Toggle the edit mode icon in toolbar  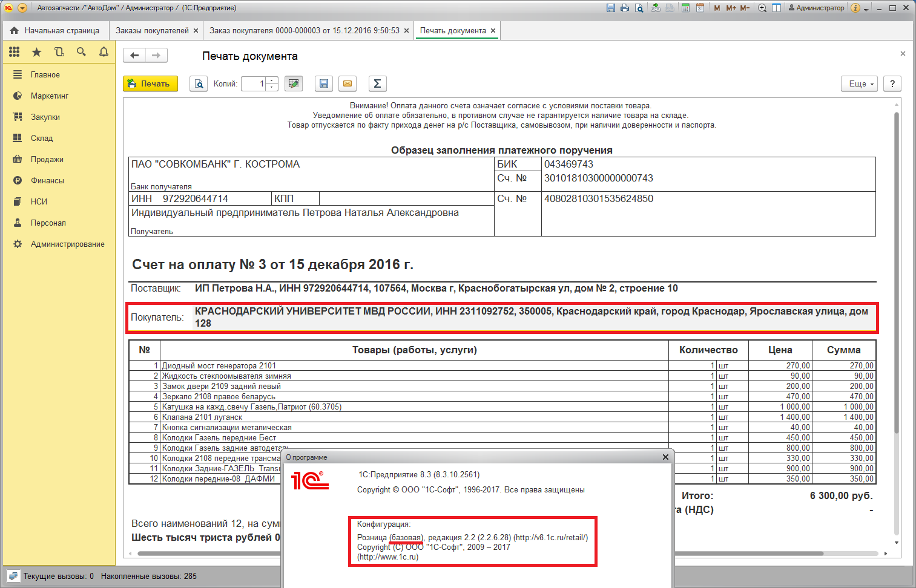tap(294, 83)
